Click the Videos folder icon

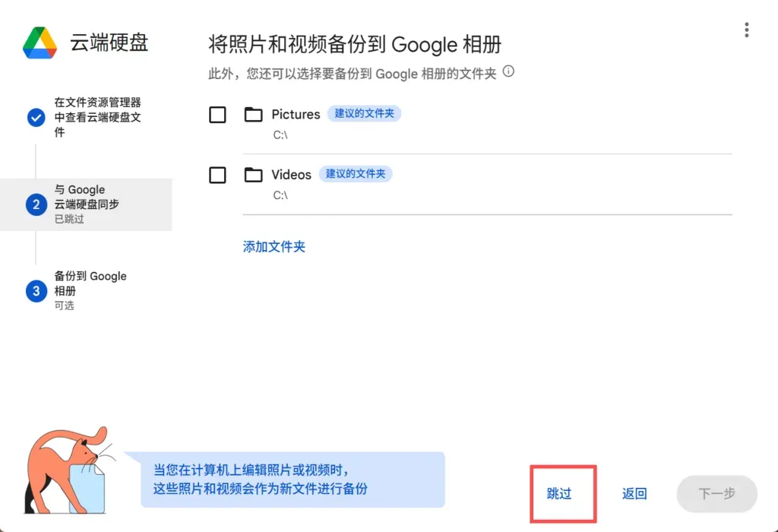[x=253, y=175]
